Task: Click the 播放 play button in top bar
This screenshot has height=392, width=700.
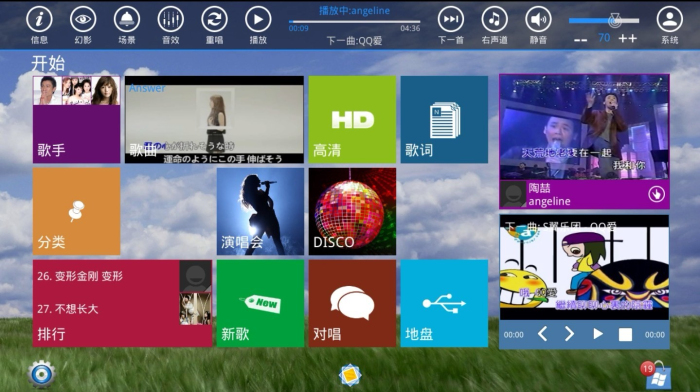Action: pyautogui.click(x=258, y=20)
